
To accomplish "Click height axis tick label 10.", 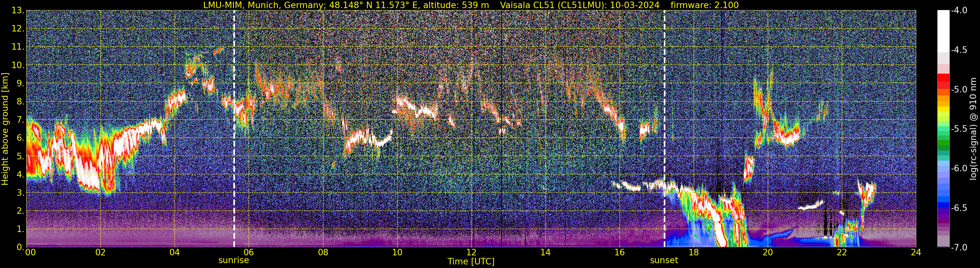I will pyautogui.click(x=17, y=65).
